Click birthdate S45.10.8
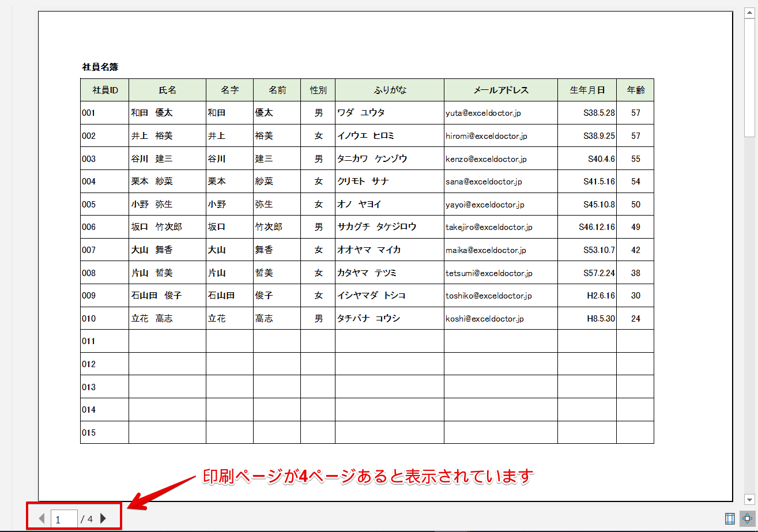Image resolution: width=758 pixels, height=532 pixels. click(x=599, y=204)
